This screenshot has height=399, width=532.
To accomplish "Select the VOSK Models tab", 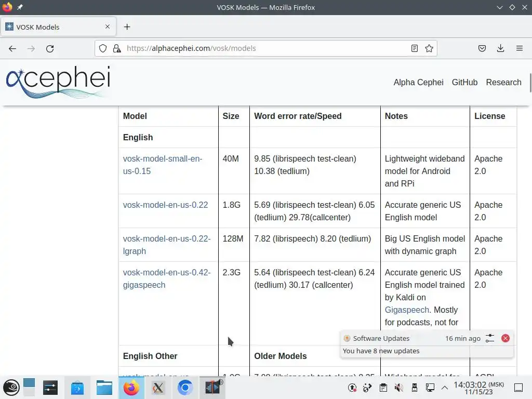I will tap(58, 27).
